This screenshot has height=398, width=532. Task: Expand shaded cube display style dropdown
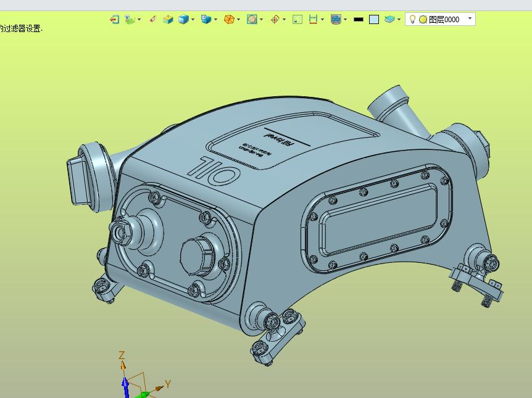pos(193,19)
